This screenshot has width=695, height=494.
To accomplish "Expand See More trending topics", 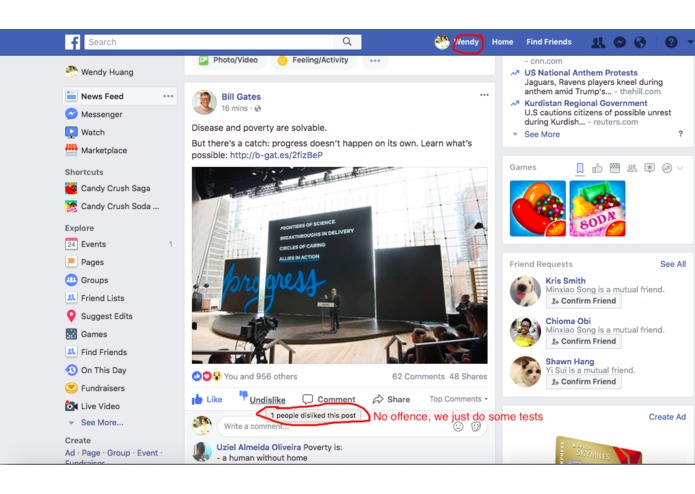I will [542, 134].
